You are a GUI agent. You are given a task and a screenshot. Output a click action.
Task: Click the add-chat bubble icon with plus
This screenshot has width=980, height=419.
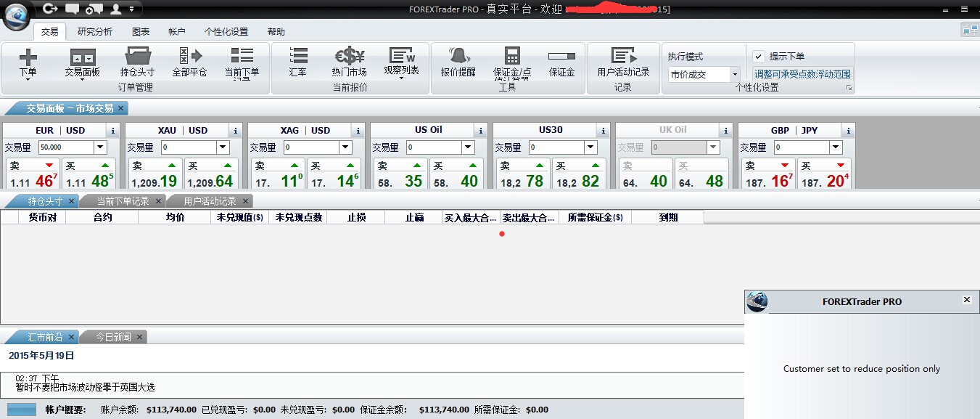pos(94,9)
